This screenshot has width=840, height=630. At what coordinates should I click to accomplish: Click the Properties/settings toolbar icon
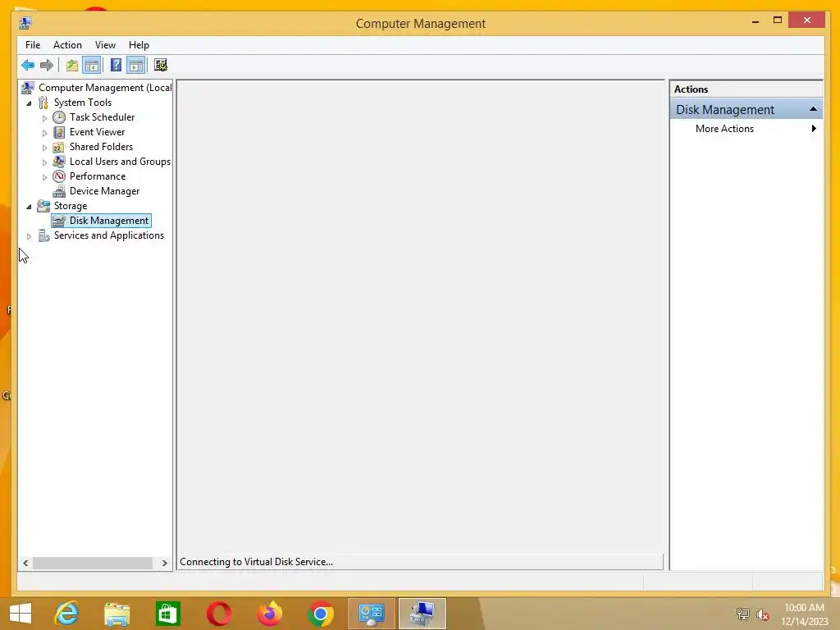[161, 66]
